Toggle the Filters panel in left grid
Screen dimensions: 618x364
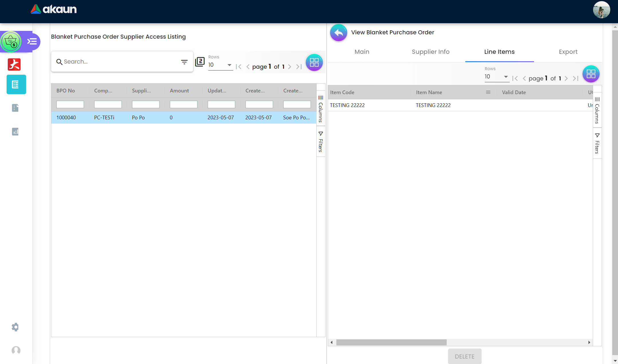321,142
